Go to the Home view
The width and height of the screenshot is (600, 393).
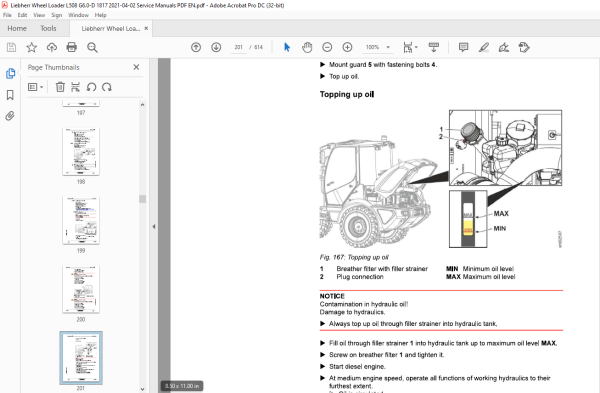click(x=17, y=28)
